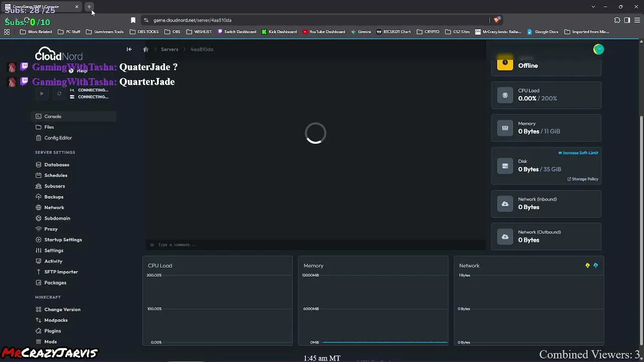Open the BTCUSDT Chart bookmark

click(394, 32)
